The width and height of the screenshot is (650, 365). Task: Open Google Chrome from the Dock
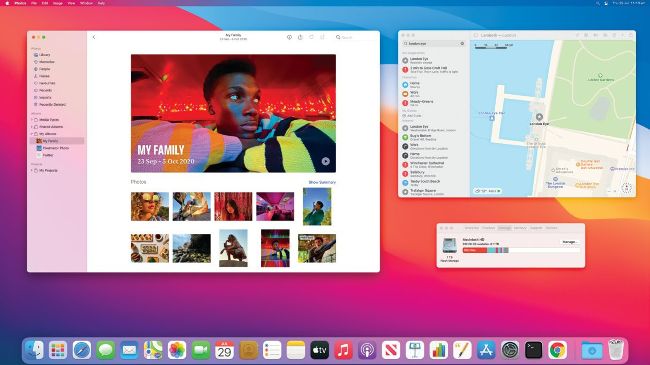[558, 350]
